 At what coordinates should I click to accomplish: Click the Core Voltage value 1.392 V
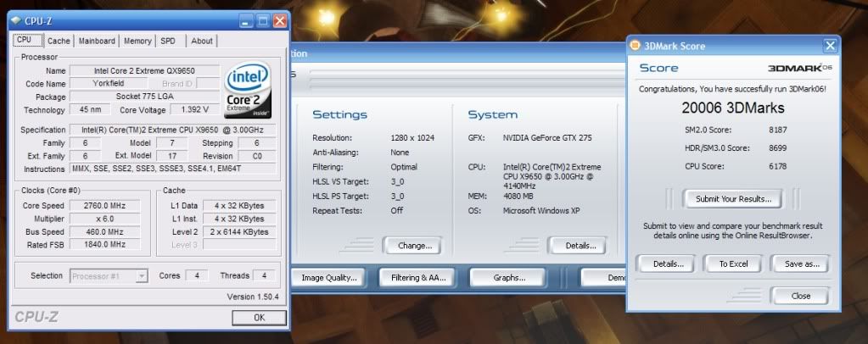[x=194, y=109]
